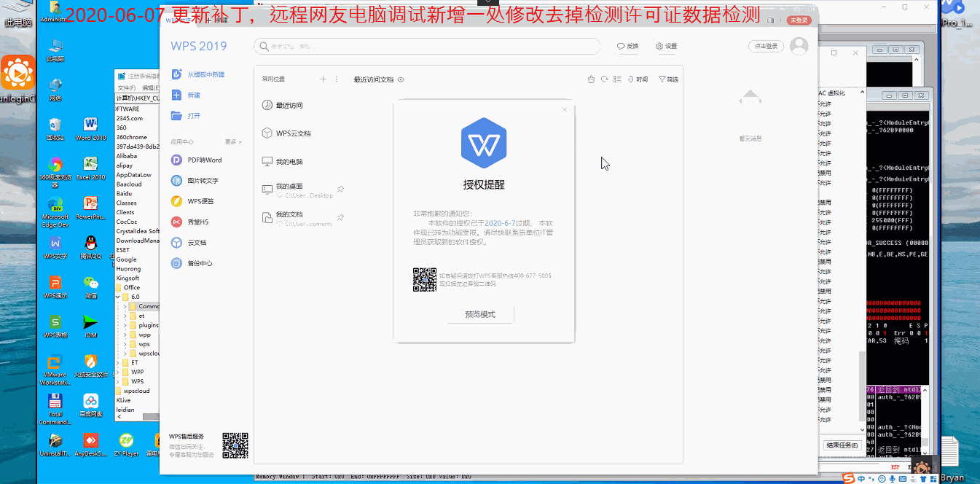
Task: Open the 微信 desktop icon
Action: [x=90, y=287]
